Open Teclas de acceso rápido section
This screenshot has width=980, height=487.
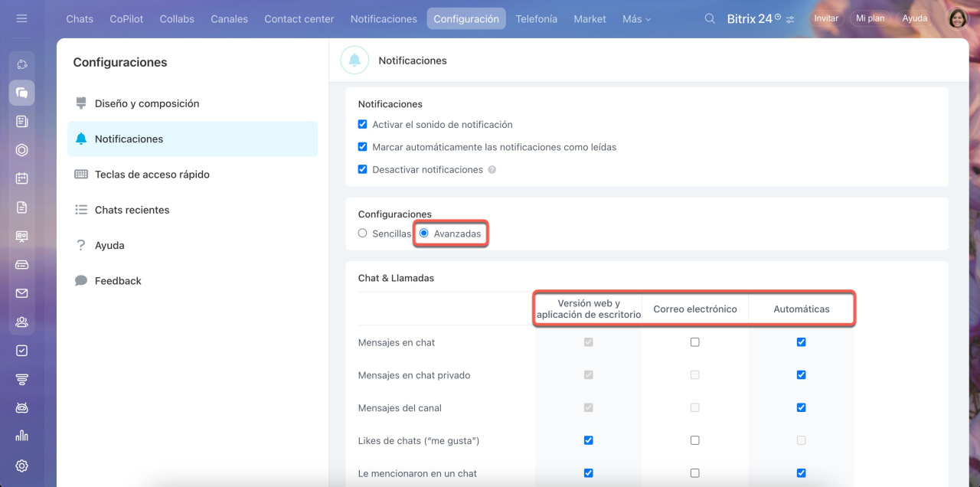(x=192, y=174)
